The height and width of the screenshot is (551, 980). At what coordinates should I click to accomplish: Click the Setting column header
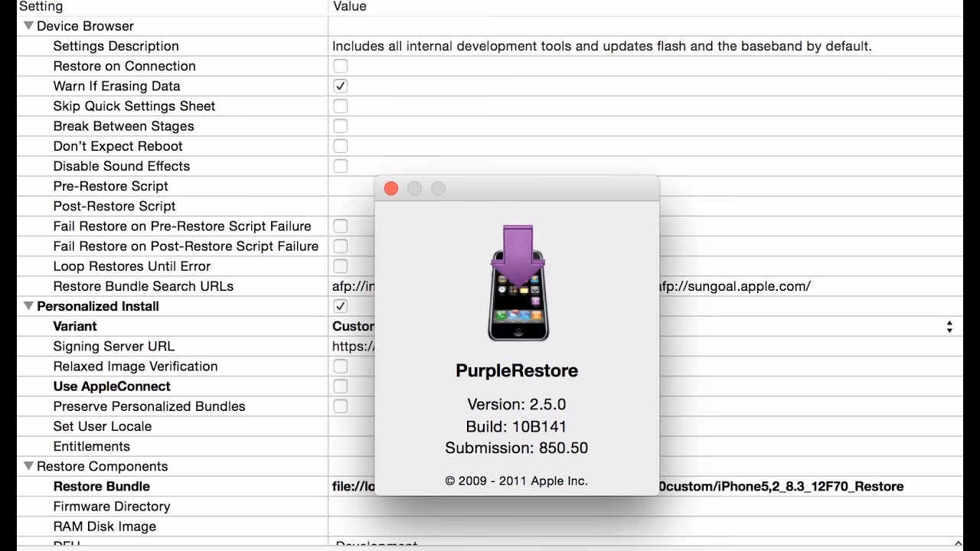pyautogui.click(x=41, y=7)
